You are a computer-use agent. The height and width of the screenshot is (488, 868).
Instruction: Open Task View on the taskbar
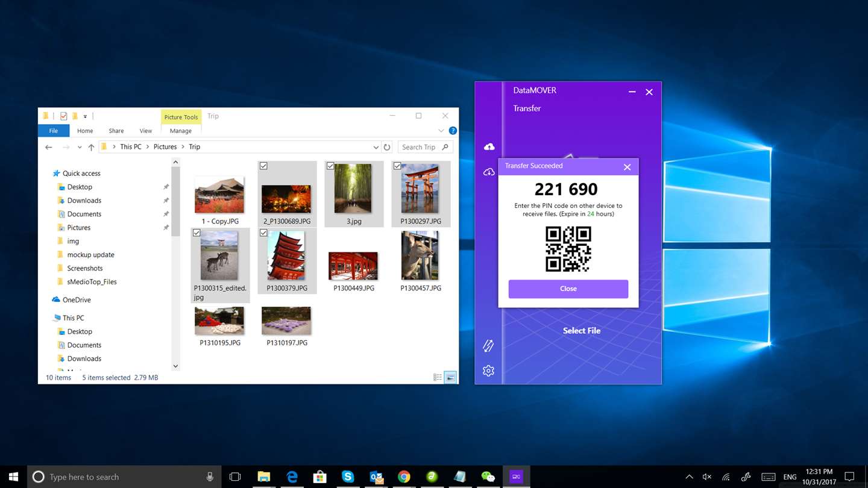coord(235,477)
